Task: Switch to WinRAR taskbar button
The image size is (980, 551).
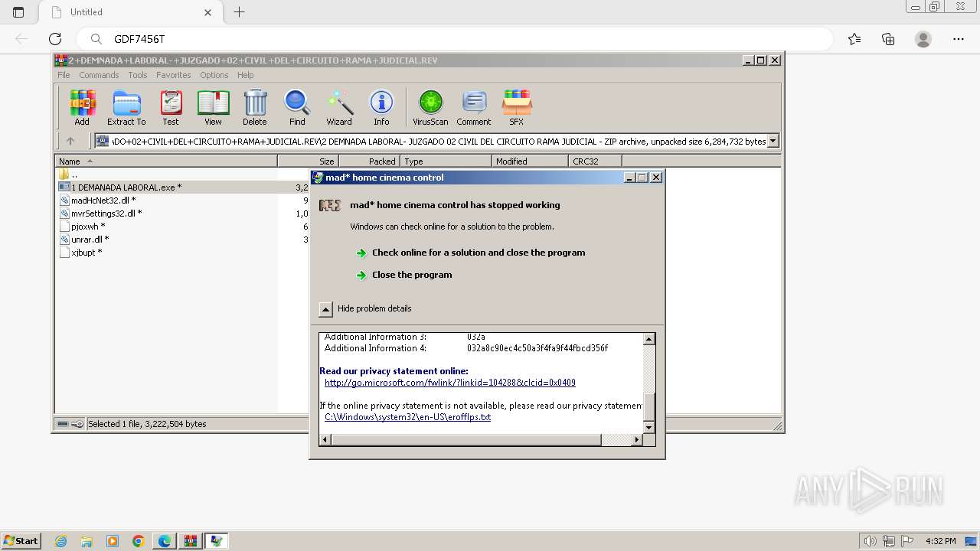Action: pos(190,541)
